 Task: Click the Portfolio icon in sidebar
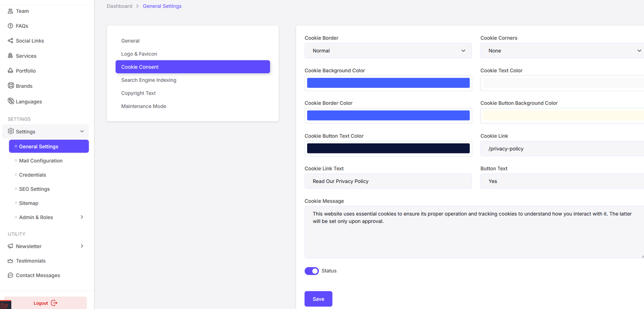point(10,71)
